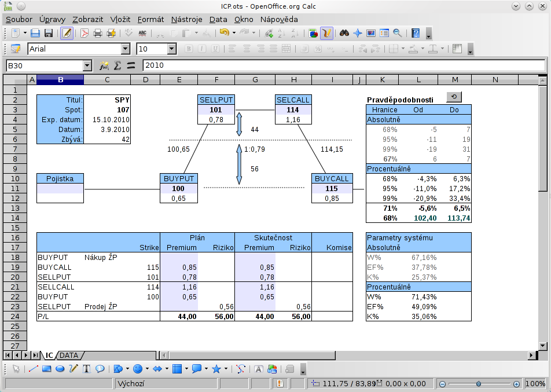This screenshot has height=392, width=551.
Task: Open Find & Replace binoculars
Action: 344,33
